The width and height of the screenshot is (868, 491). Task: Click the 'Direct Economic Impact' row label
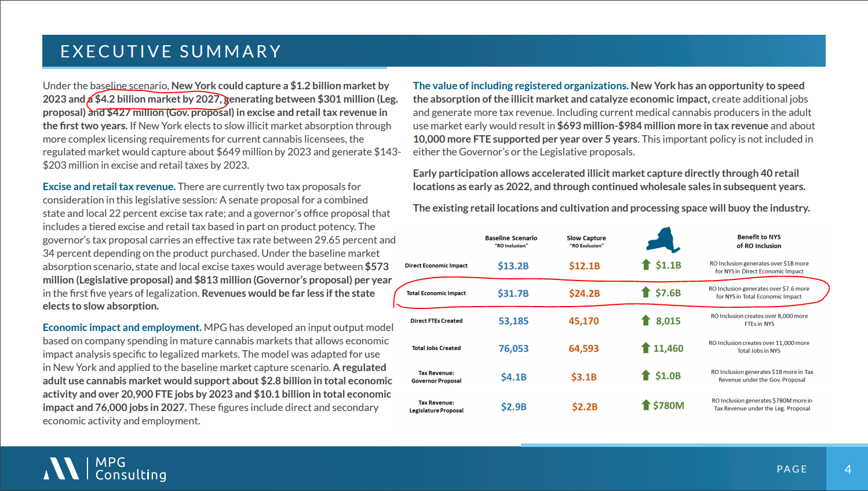coord(436,265)
